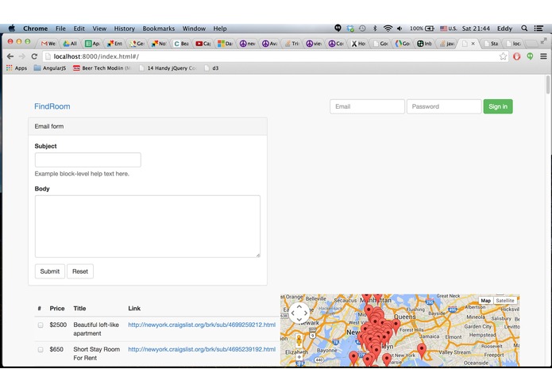Open the File menu
Viewport: 552px width, 392px height.
[60, 29]
